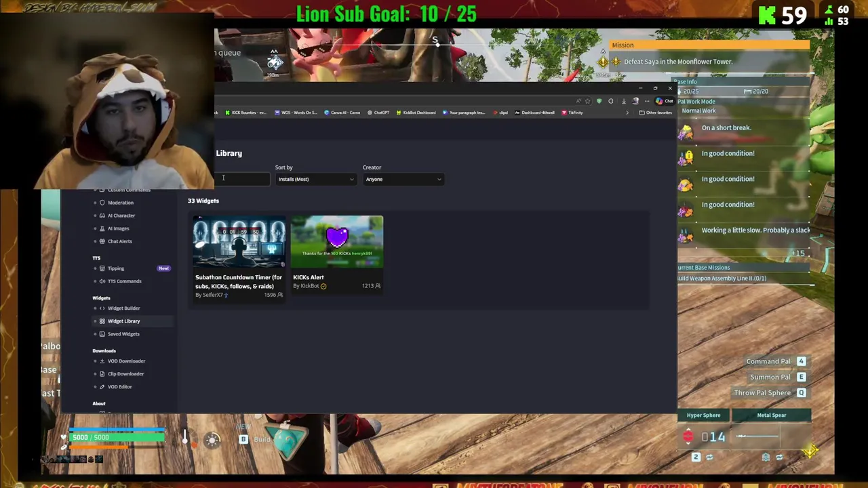
Task: Click the Subathon Countdown Timer title
Action: coord(239,281)
